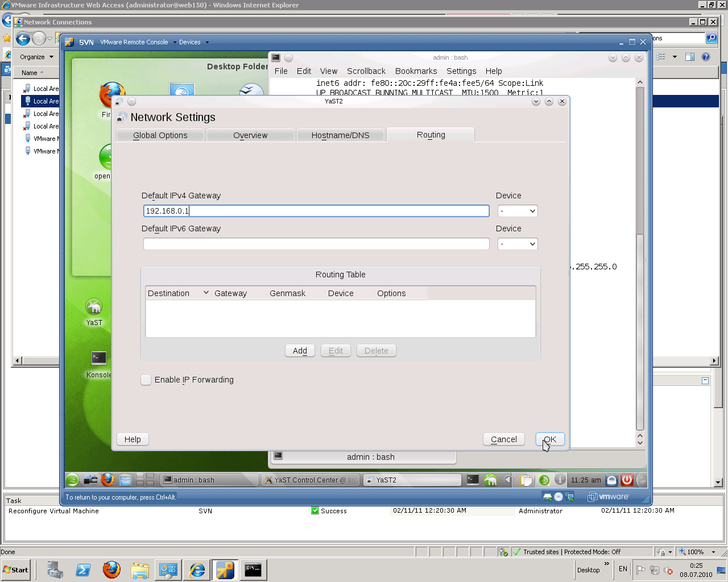The width and height of the screenshot is (728, 582).
Task: Click the IE search magnifier button
Action: tap(711, 38)
